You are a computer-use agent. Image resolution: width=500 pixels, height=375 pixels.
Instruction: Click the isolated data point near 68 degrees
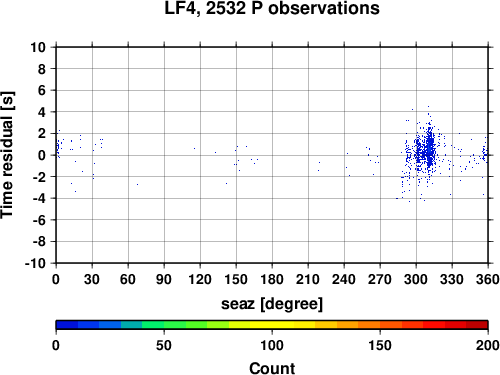click(137, 184)
